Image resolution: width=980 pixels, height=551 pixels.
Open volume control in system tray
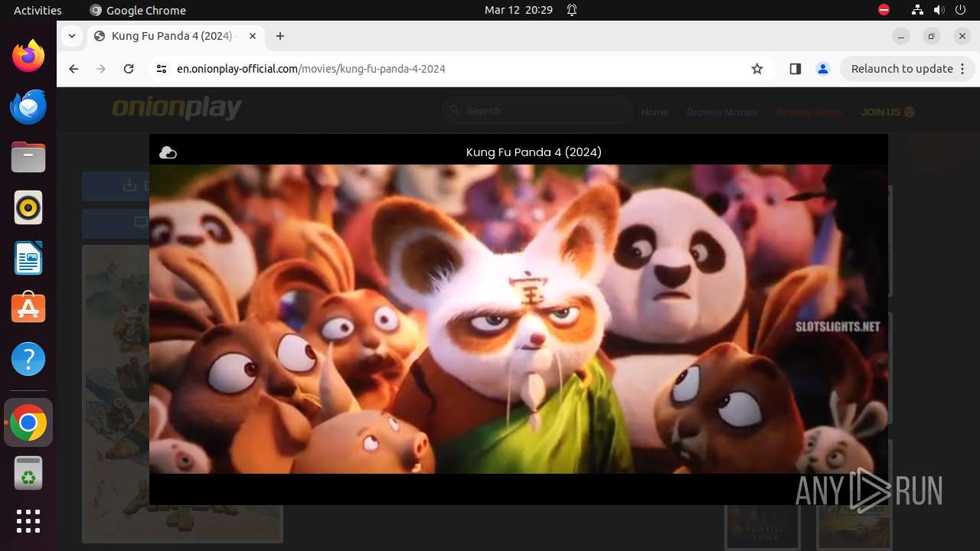[x=939, y=10]
